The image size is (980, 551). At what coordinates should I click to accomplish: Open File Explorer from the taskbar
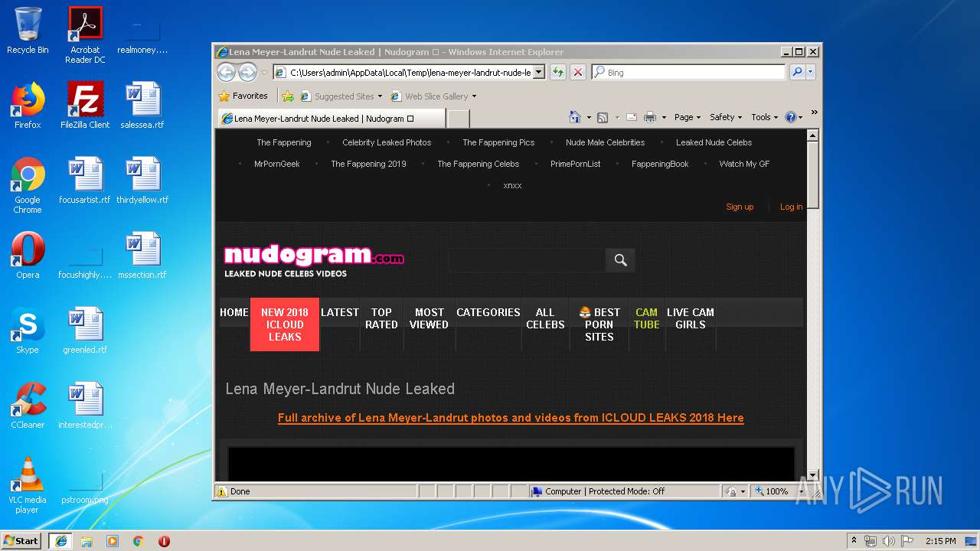(87, 541)
